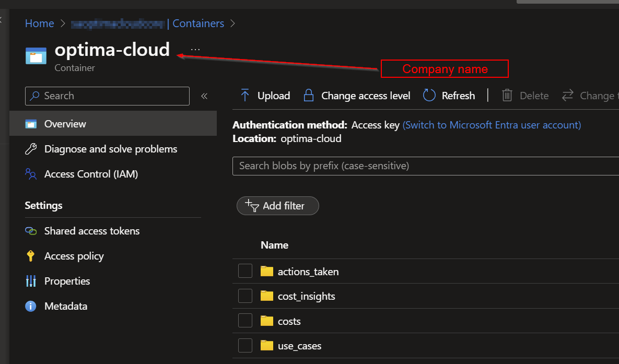Collapse the sidebar with double chevron
Viewport: 619px width, 364px height.
click(x=204, y=96)
